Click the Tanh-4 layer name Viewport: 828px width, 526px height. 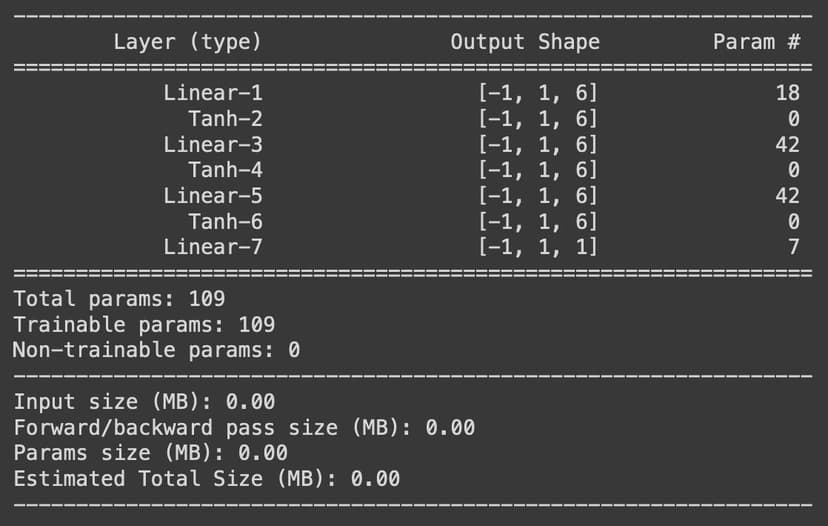point(225,170)
